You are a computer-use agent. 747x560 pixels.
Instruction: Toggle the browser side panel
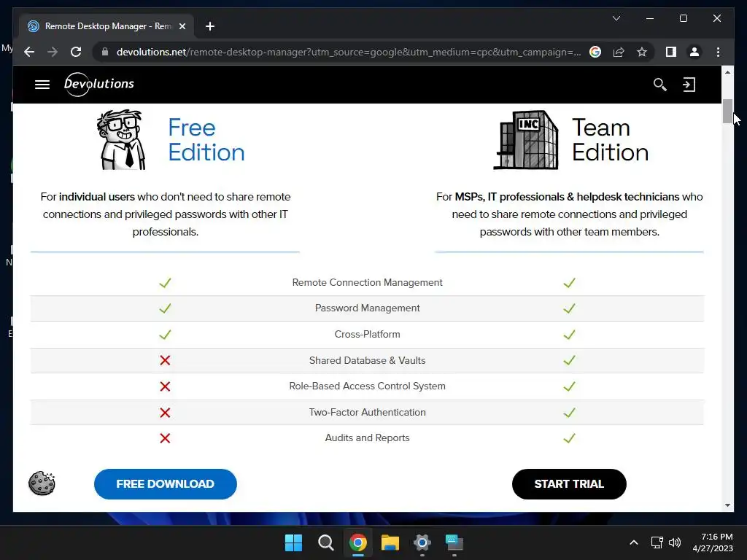click(671, 52)
